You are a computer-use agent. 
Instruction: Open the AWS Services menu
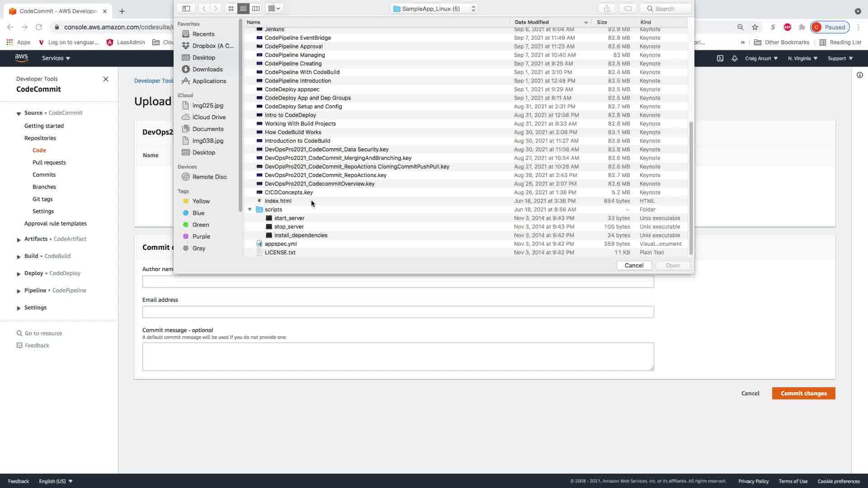[x=56, y=58]
